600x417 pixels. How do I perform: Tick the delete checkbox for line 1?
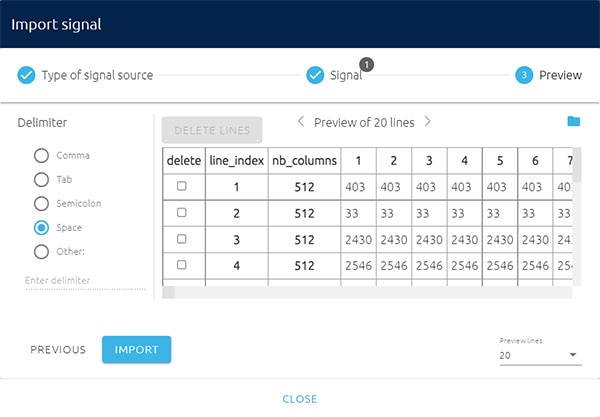(x=182, y=186)
